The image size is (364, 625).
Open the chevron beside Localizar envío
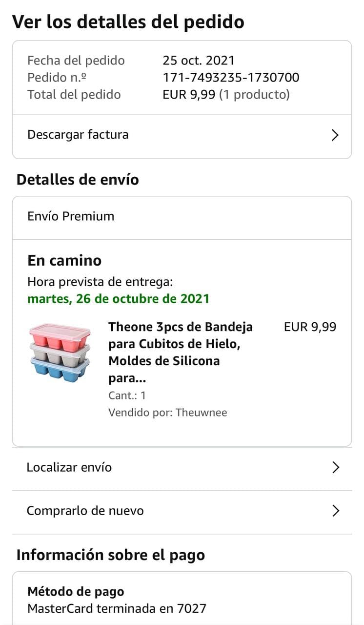pos(335,467)
